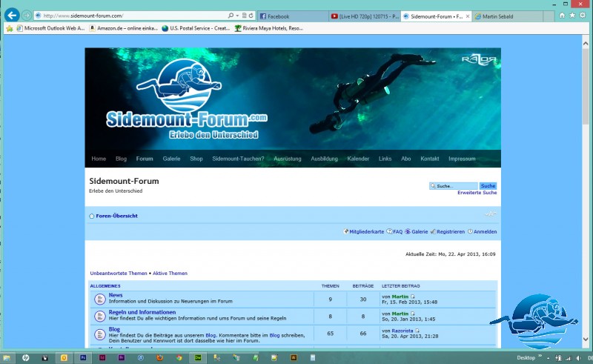
Task: Open Microsoft Outlook Web App bookmark
Action: tap(50, 28)
